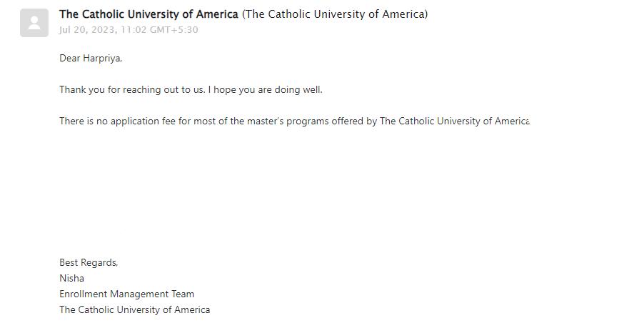Click the 'Enrollment Management Team' signature line
644x328 pixels.
(126, 294)
